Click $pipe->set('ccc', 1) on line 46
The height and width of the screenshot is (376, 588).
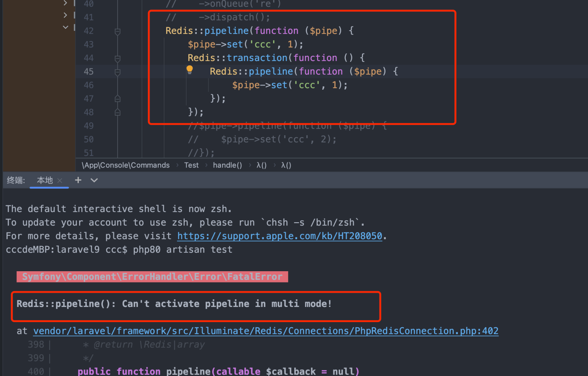[290, 85]
